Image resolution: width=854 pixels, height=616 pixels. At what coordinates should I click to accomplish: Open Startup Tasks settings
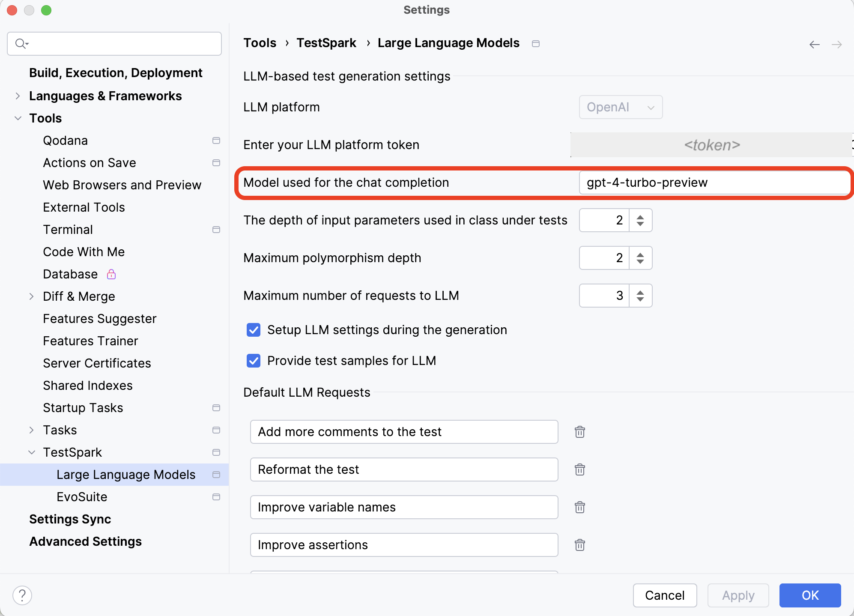point(83,408)
